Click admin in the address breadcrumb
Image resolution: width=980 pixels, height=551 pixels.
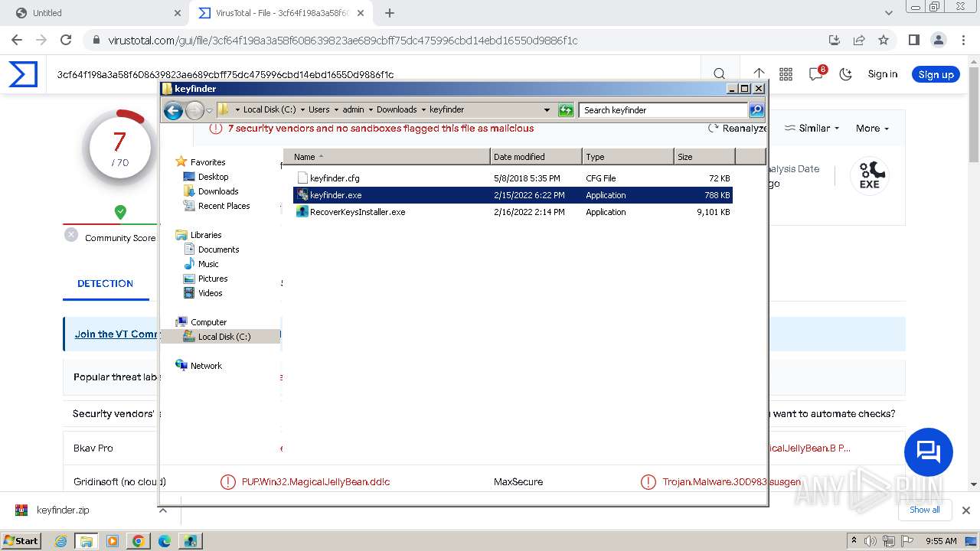point(353,109)
